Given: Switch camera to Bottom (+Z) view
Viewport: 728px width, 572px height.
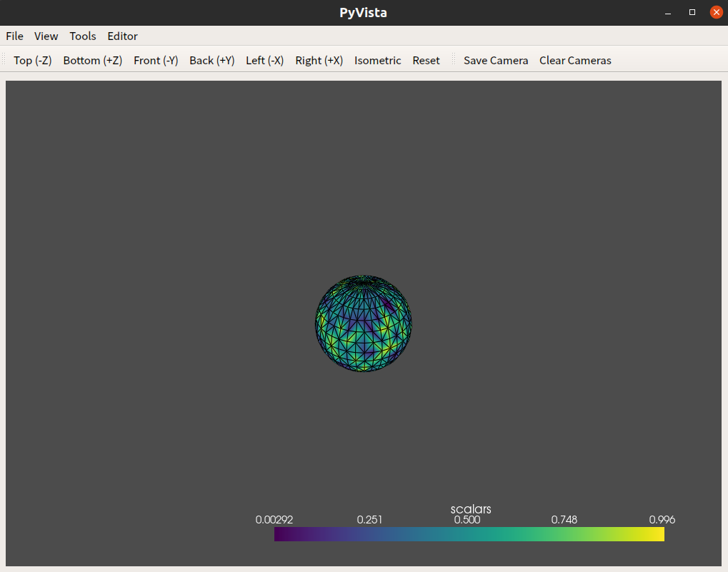Looking at the screenshot, I should coord(93,60).
